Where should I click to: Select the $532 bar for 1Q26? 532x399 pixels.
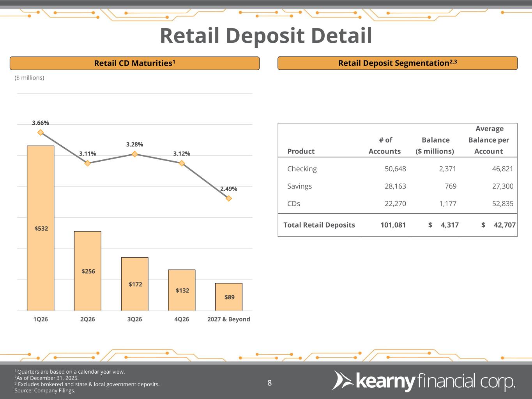[x=41, y=228]
